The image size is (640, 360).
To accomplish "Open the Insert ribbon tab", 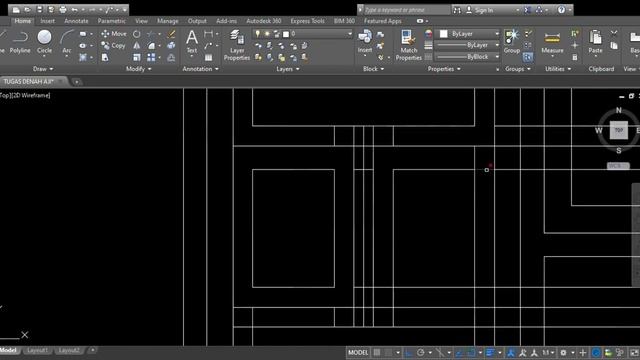I will point(47,21).
